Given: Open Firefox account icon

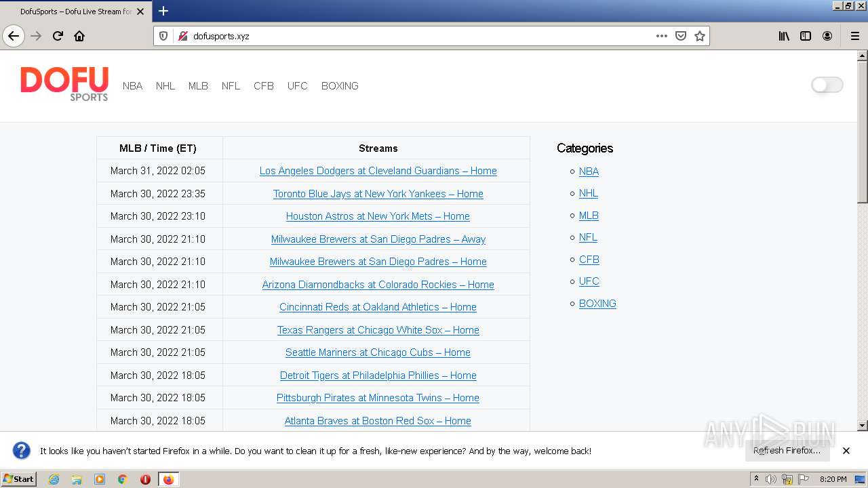Looking at the screenshot, I should (x=827, y=36).
